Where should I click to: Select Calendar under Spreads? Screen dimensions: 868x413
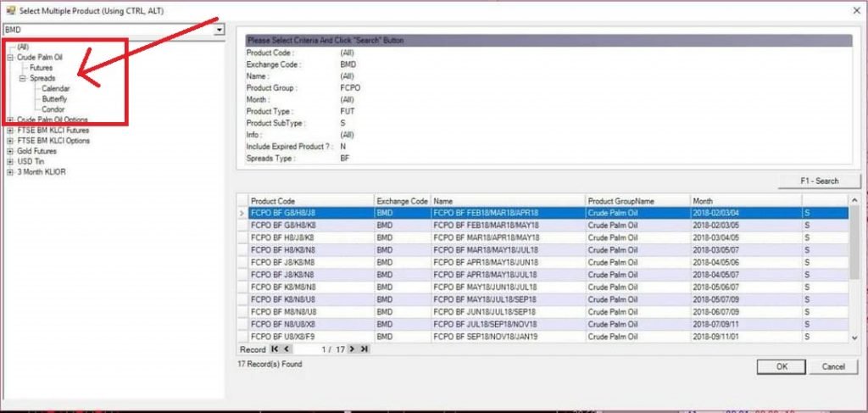point(55,88)
